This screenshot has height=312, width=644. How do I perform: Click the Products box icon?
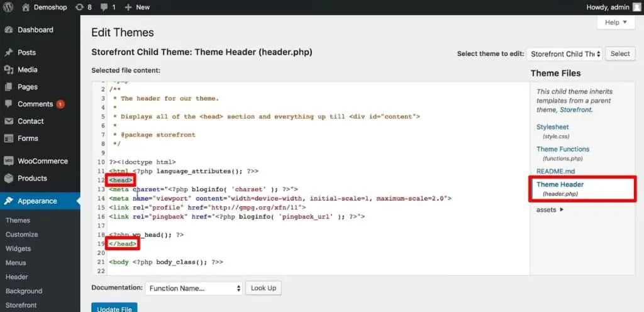(9, 178)
